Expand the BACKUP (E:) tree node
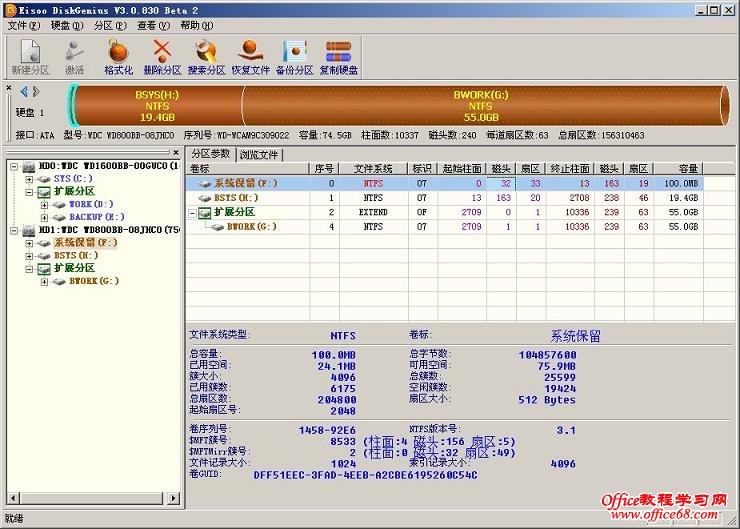This screenshot has width=740, height=529. [45, 217]
